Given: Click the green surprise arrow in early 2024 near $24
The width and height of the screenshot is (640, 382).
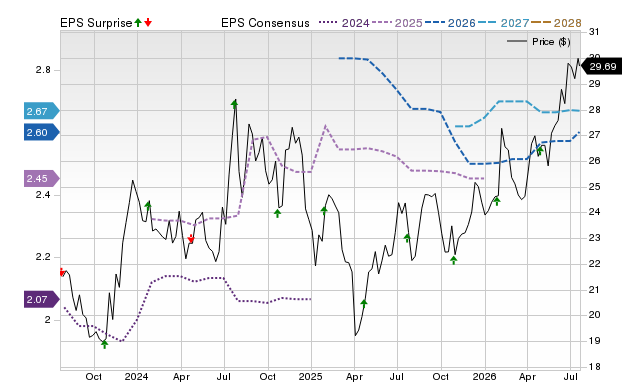Looking at the screenshot, I should 148,205.
